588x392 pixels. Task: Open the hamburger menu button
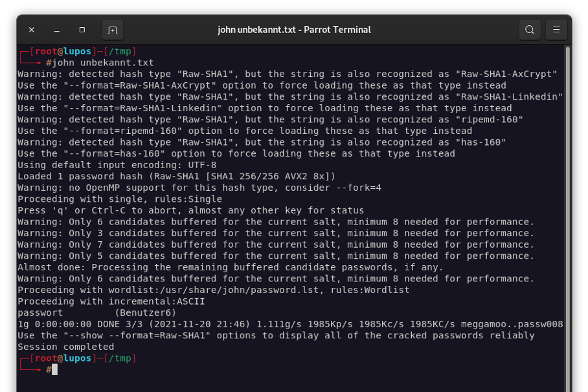pos(556,30)
